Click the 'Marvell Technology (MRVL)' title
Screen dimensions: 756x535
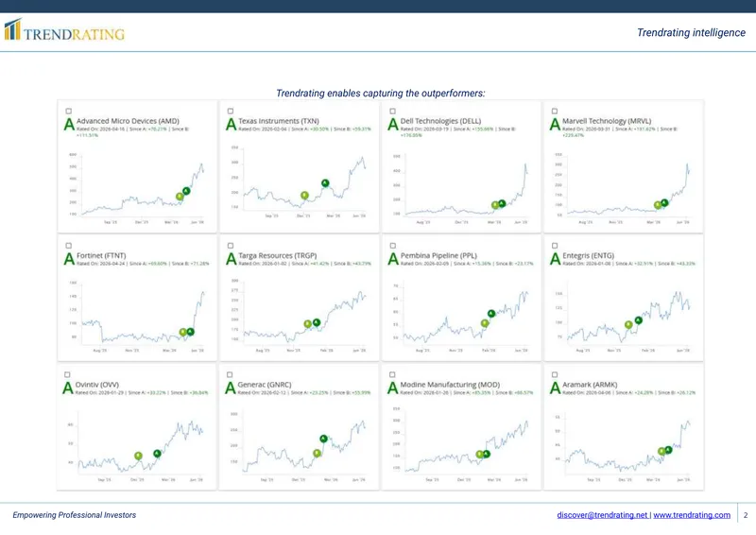607,121
